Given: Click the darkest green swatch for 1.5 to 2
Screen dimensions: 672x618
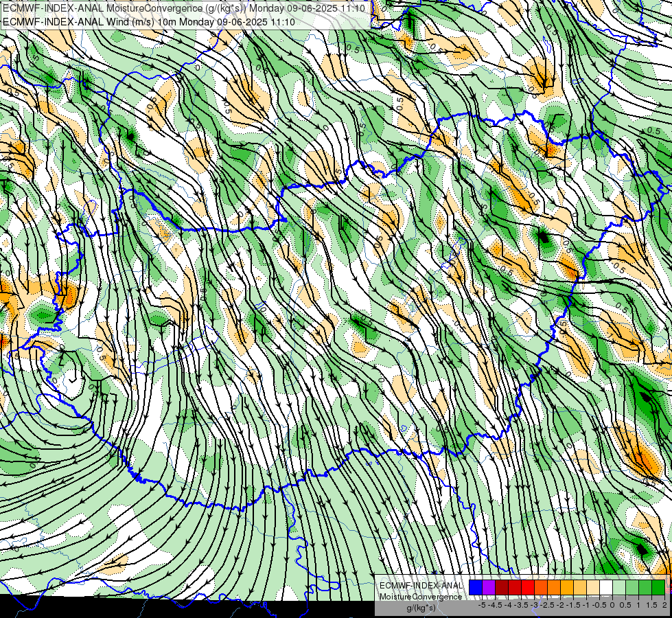Looking at the screenshot, I should (658, 588).
